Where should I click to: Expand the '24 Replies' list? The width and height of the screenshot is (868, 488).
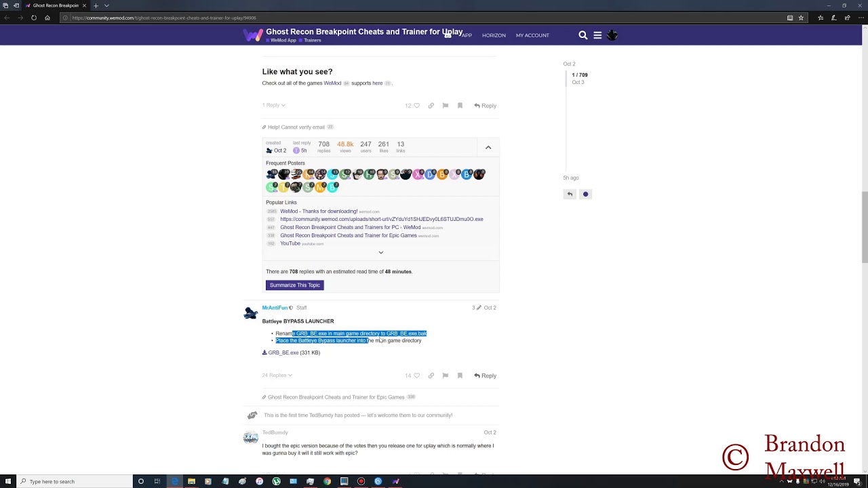(x=277, y=375)
